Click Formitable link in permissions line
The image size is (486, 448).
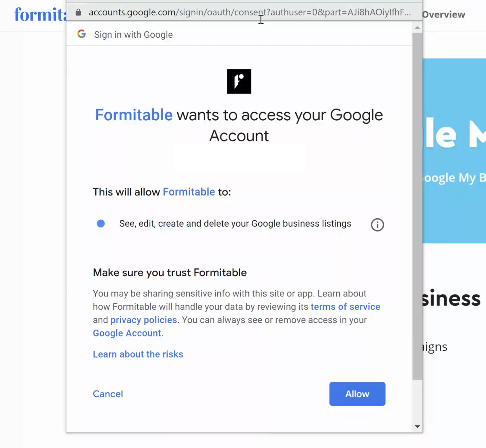click(x=189, y=192)
